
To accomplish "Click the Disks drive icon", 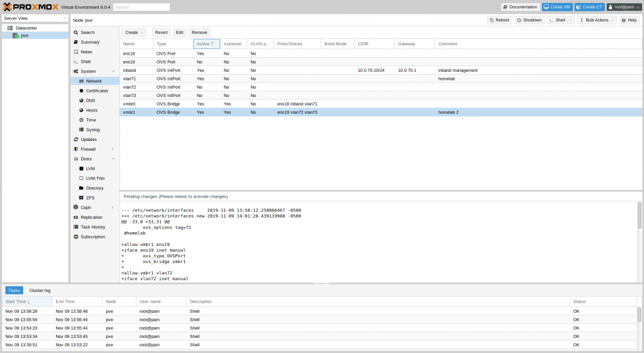I will click(x=76, y=159).
